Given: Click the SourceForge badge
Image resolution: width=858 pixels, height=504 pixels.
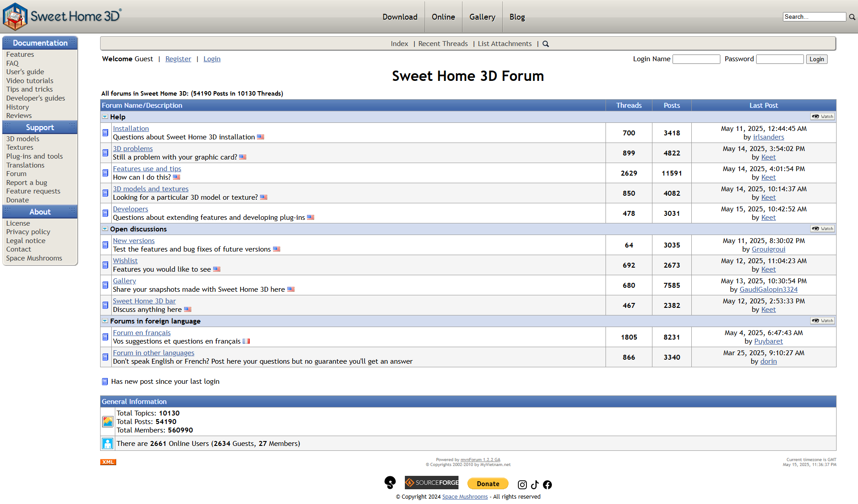Looking at the screenshot, I should click(432, 483).
